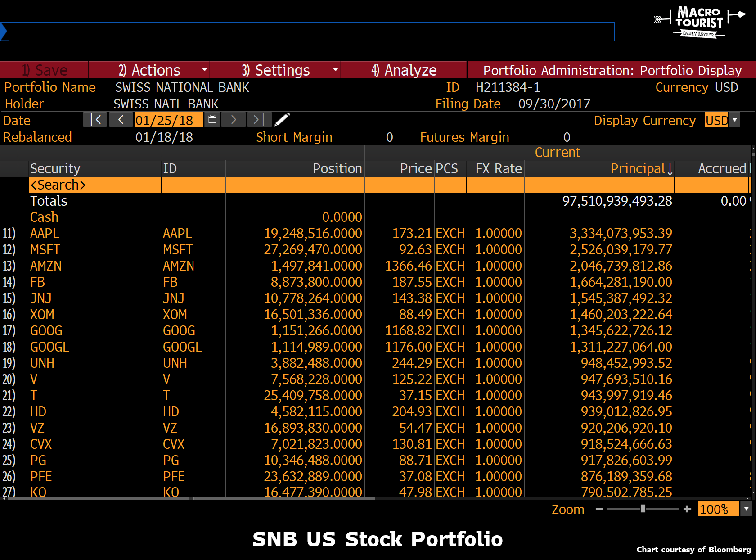Click the zoom out minus icon
Screen dimensions: 756x560
click(x=599, y=509)
